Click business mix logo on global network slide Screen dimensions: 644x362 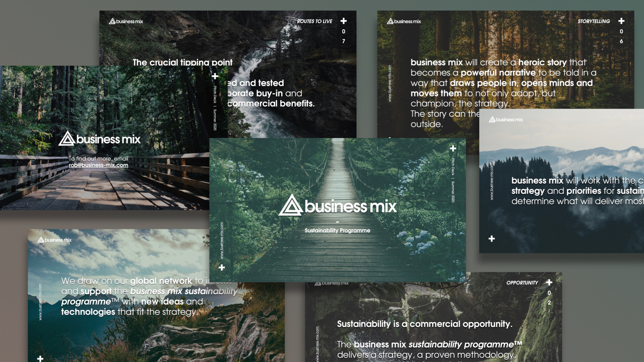54,240
